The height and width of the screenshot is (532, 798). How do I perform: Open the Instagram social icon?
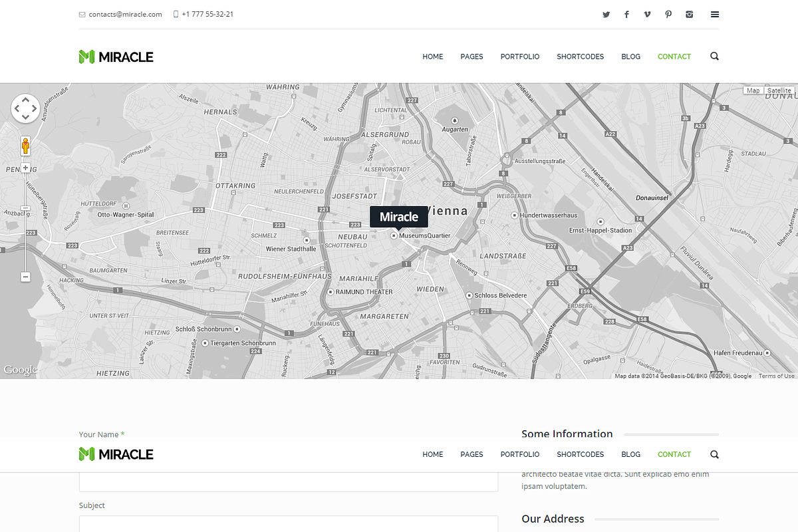coord(690,15)
